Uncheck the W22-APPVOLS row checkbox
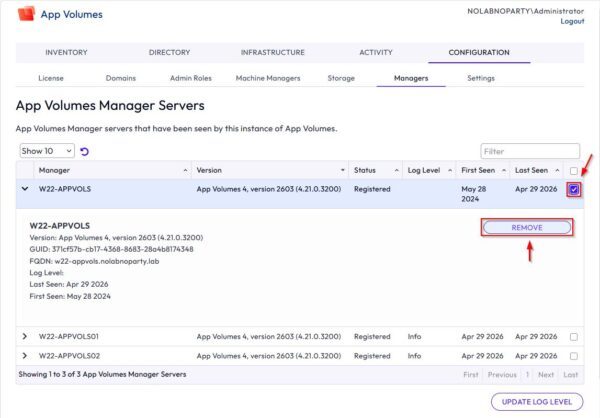Image resolution: width=600 pixels, height=418 pixels. coord(574,189)
